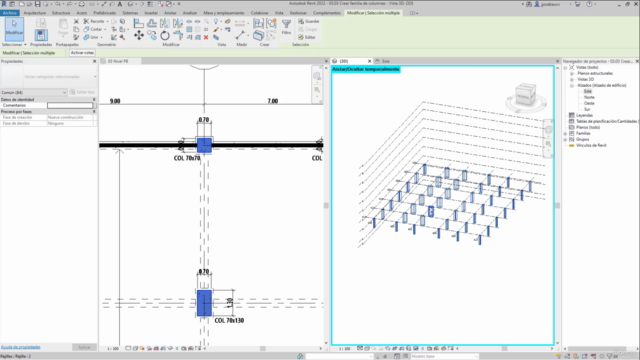Click the Activar cotas button
Screen dimensions: 640x360
(x=82, y=53)
